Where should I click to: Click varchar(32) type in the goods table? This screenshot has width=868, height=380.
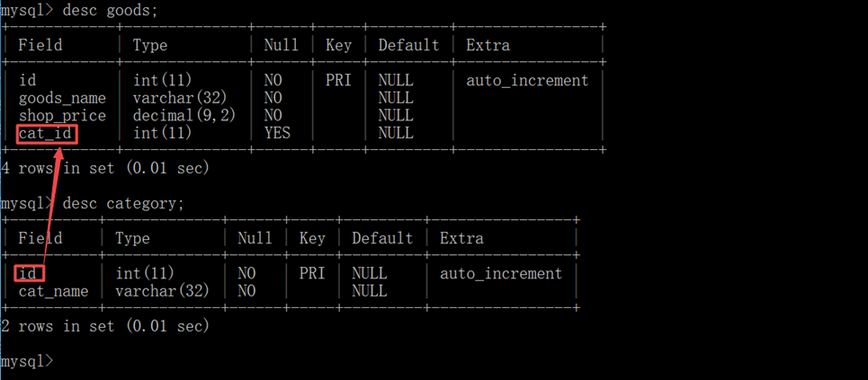click(x=180, y=98)
